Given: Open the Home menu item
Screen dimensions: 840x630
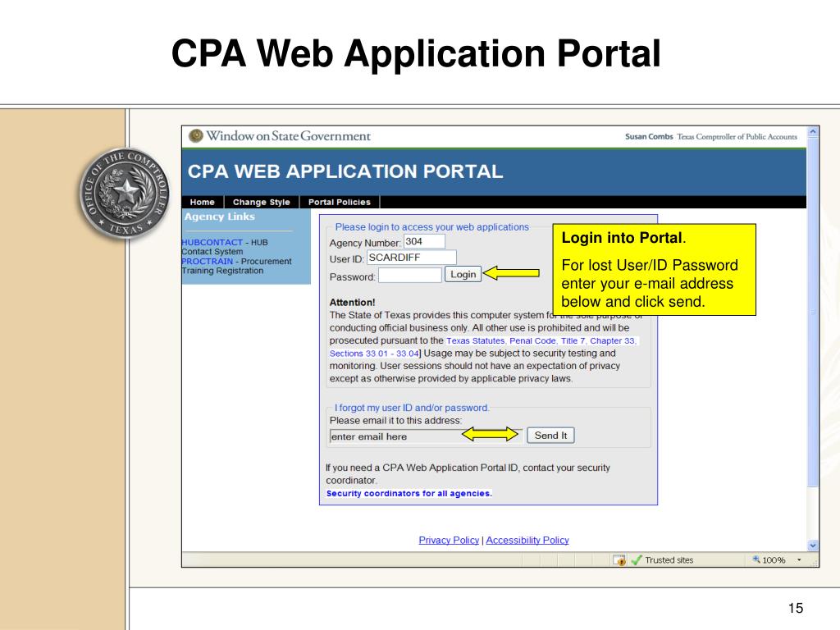Looking at the screenshot, I should [202, 202].
